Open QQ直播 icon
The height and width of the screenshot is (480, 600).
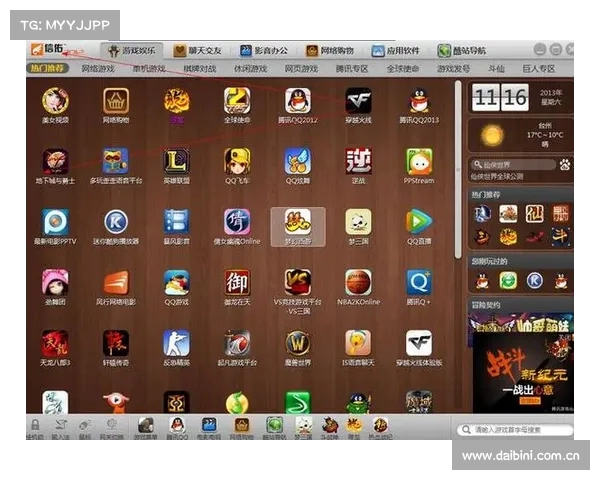coord(419,222)
